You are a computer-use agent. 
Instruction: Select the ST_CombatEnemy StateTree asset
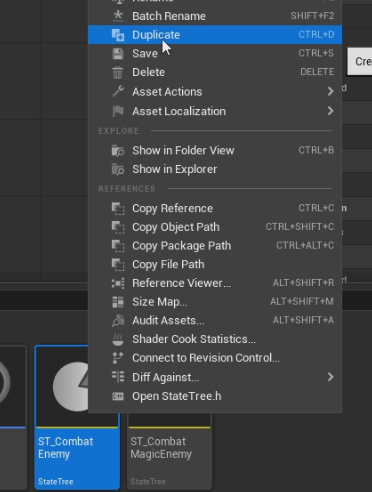point(77,417)
